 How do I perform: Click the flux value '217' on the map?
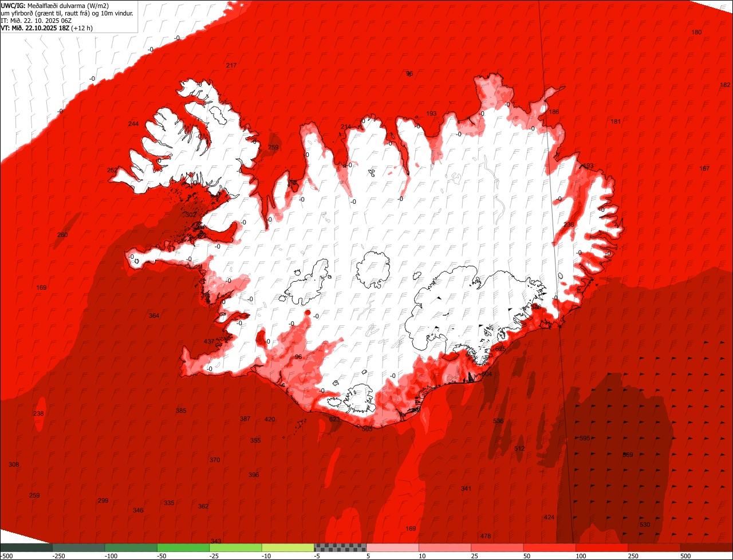(x=231, y=66)
